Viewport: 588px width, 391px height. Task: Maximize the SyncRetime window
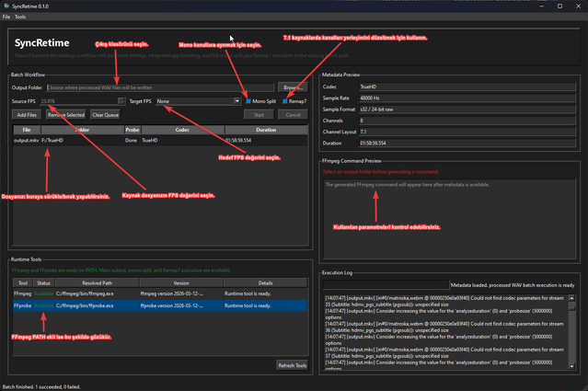(x=559, y=6)
